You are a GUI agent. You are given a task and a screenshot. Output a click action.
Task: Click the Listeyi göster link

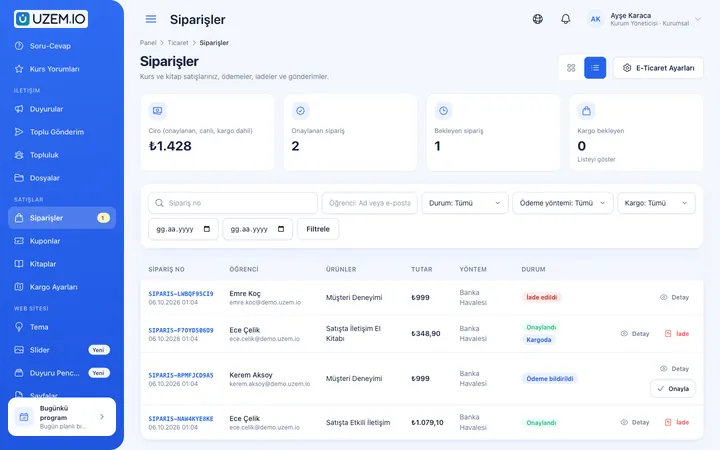pyautogui.click(x=596, y=159)
